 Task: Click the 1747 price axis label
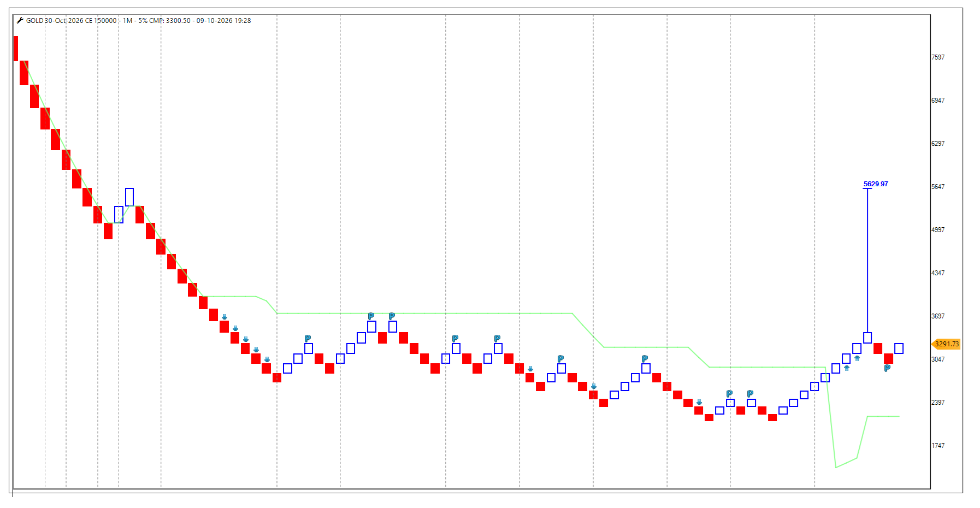938,446
